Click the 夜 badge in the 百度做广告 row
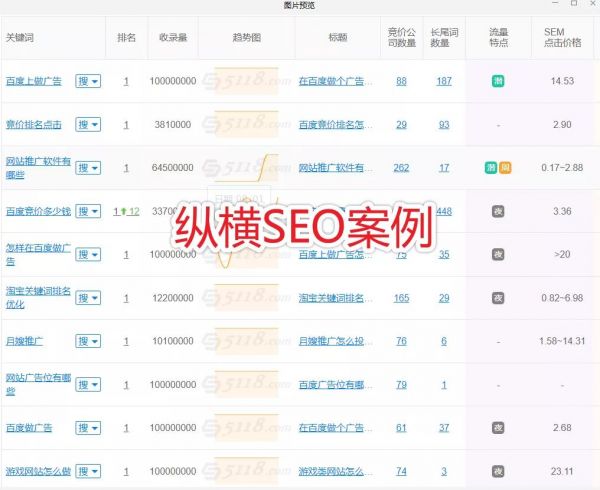600x490 pixels. (x=498, y=428)
